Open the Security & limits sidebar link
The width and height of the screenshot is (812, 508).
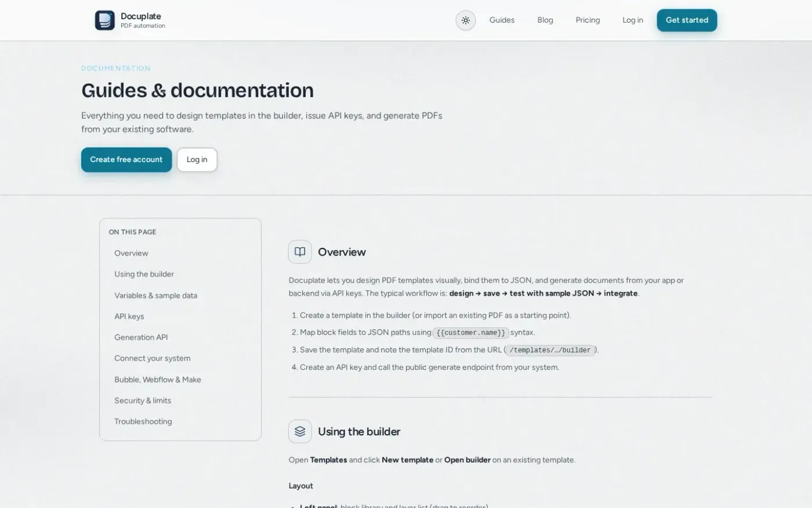click(143, 401)
